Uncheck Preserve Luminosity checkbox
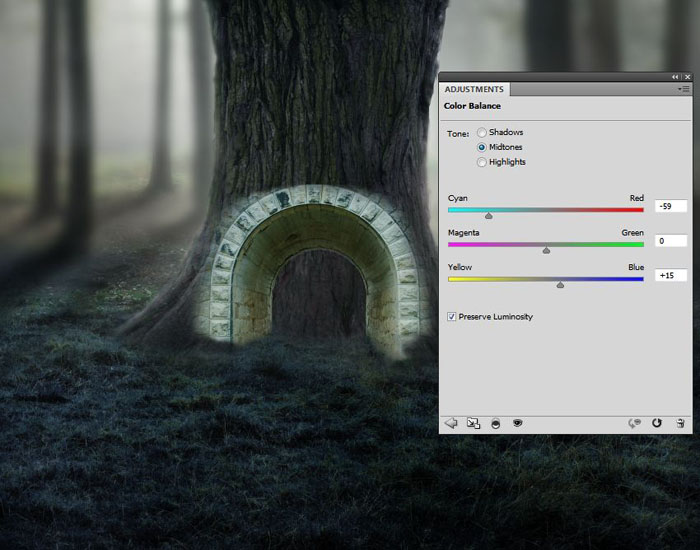Viewport: 700px width, 550px height. pos(451,317)
